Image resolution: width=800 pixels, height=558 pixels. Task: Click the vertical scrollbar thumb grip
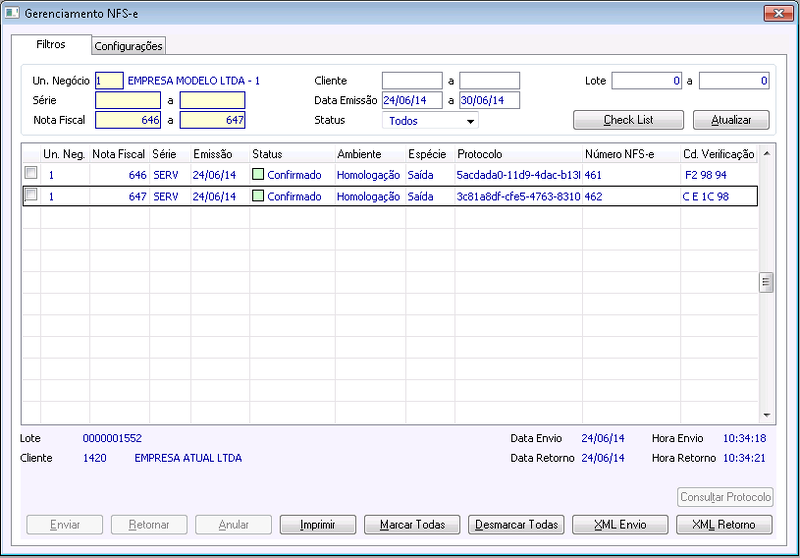coord(766,282)
